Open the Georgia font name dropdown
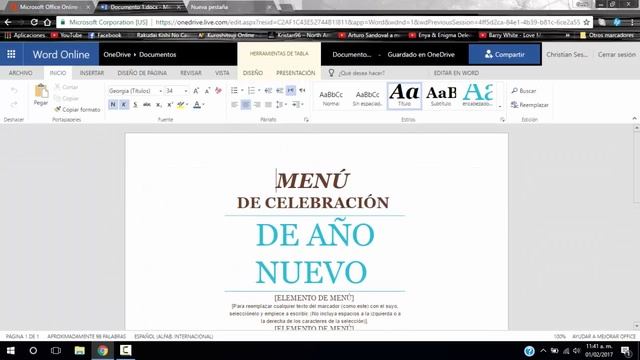Viewport: 640px width, 360px height. 160,91
